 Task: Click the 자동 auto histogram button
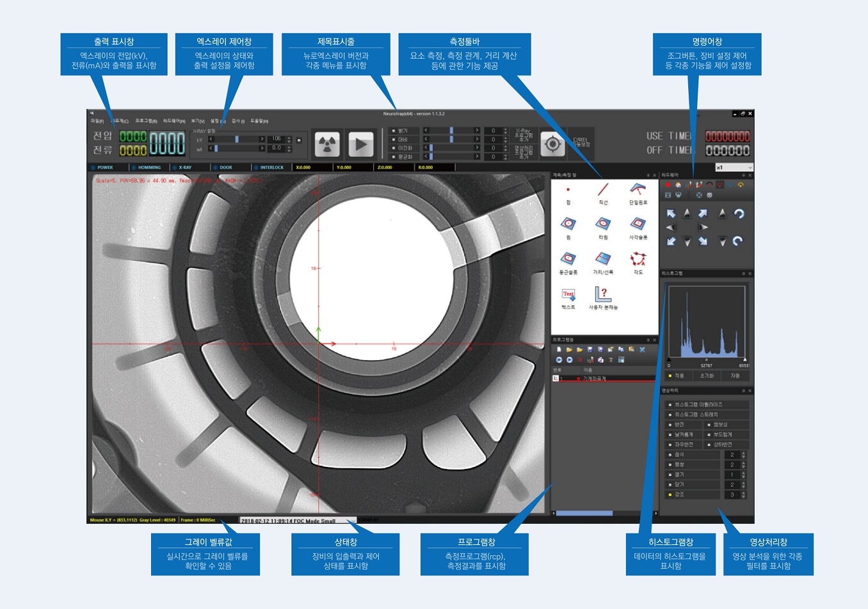735,376
